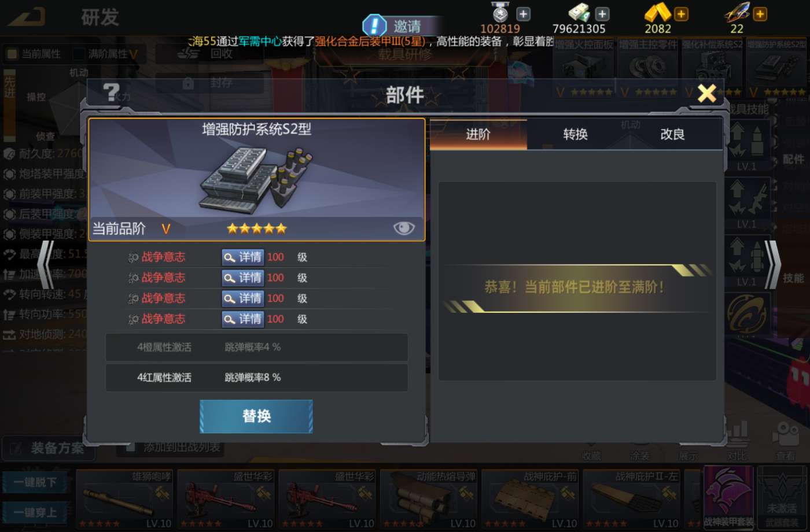Switch to the 转换 tab
Image resolution: width=810 pixels, height=532 pixels.
click(x=575, y=134)
